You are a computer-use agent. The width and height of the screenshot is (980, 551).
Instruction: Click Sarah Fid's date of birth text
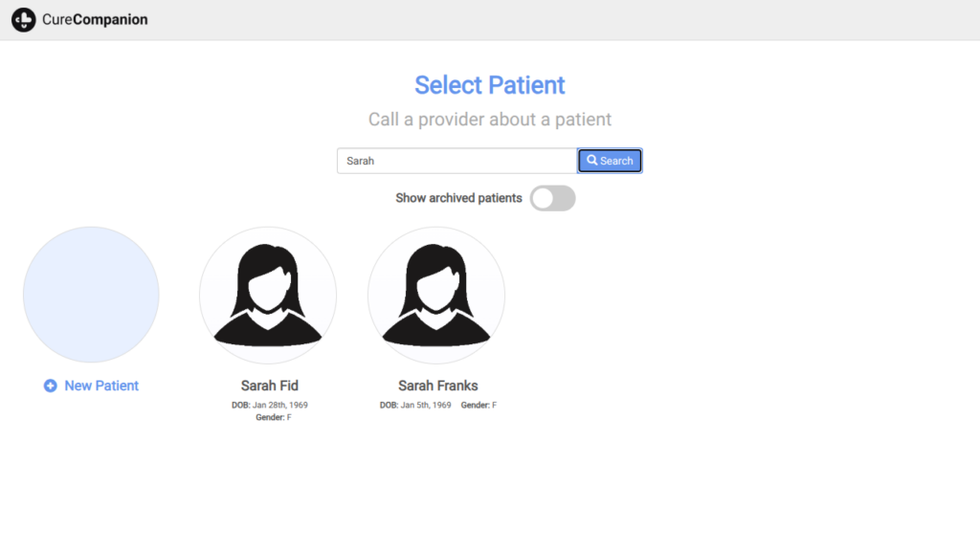pos(270,406)
